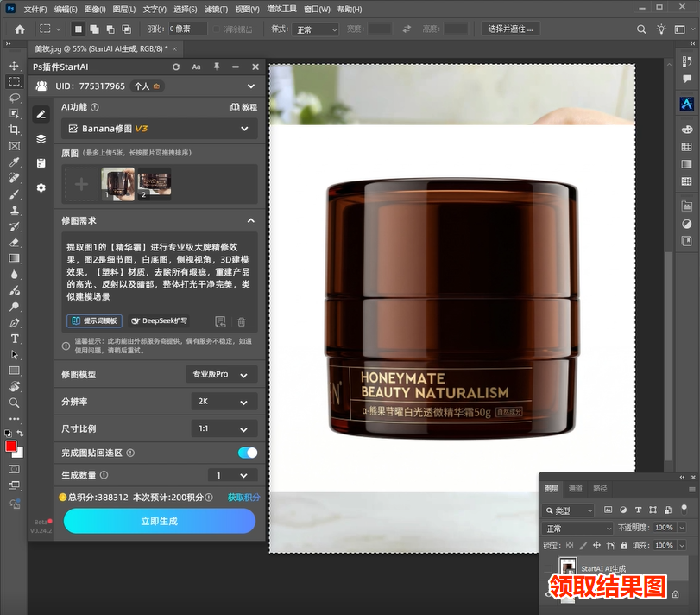The height and width of the screenshot is (615, 700).
Task: Toggle visibility of StartAI AI生成 layer
Action: pyautogui.click(x=548, y=568)
